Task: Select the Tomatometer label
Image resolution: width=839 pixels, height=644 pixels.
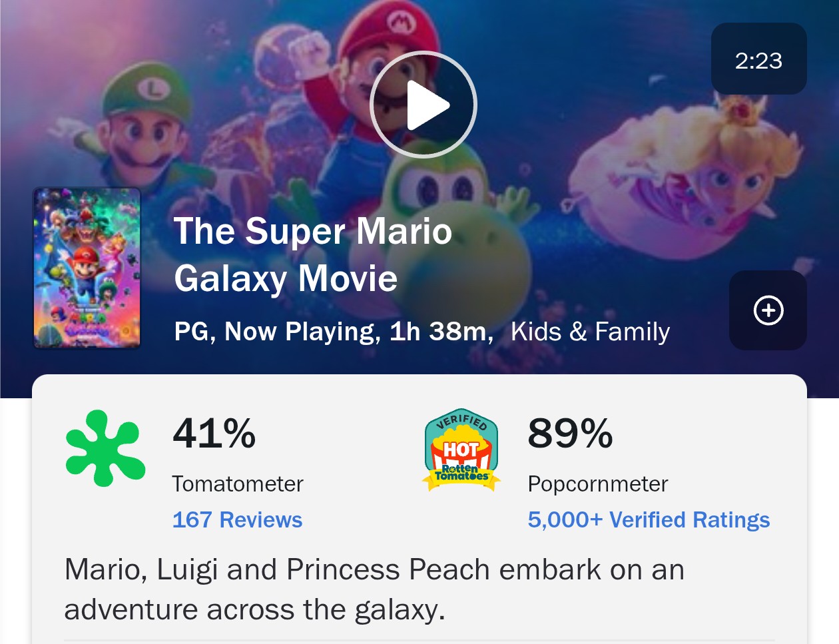Action: (x=237, y=483)
